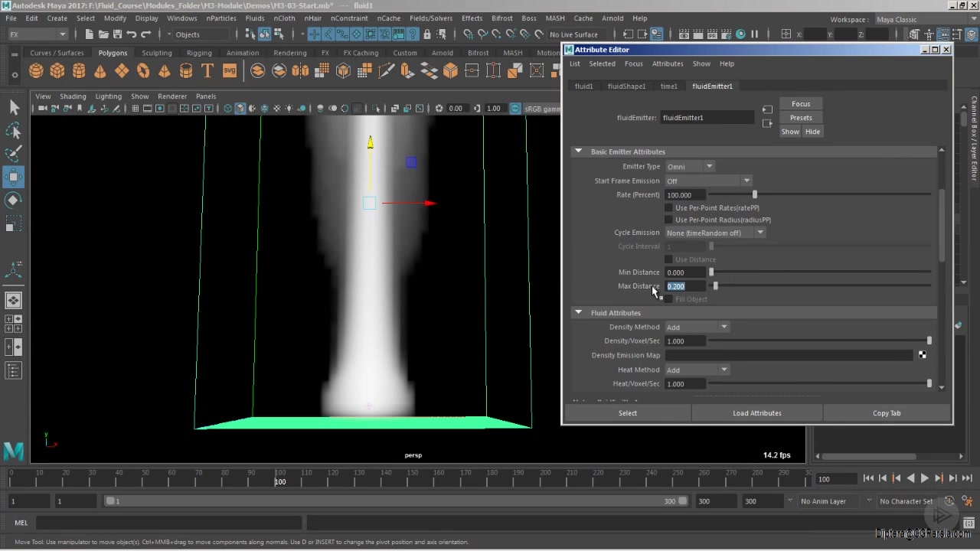Click the Load Attributes button
Image resolution: width=980 pixels, height=551 pixels.
(x=756, y=413)
